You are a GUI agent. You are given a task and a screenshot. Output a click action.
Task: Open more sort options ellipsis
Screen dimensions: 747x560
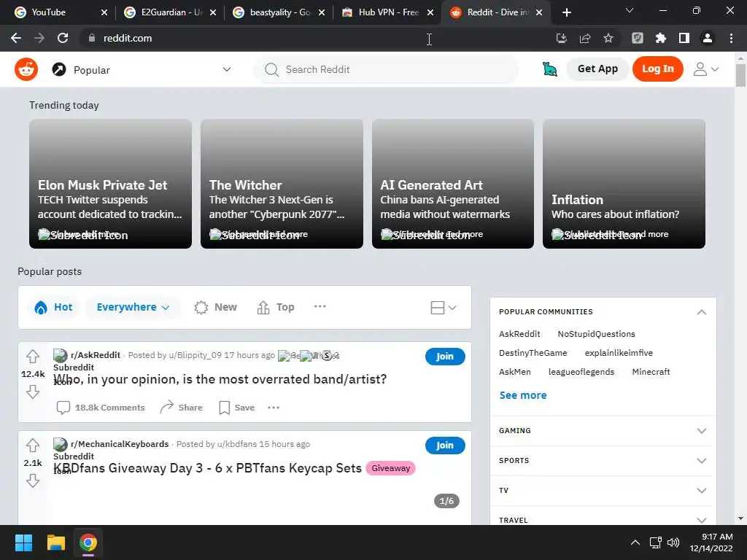pos(320,306)
